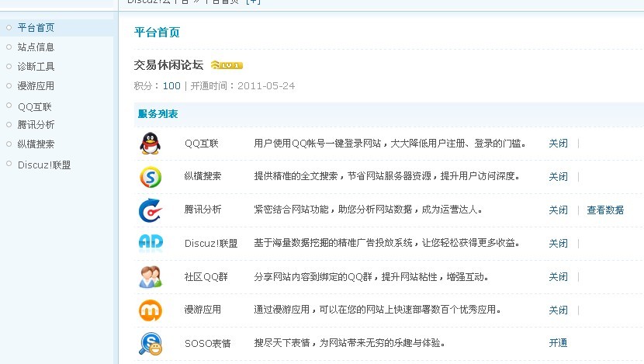Open 平台首页 in the sidebar
644x364 pixels.
pos(36,27)
